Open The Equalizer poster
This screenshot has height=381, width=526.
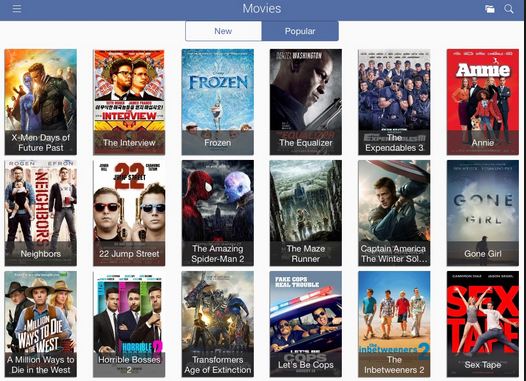[306, 102]
